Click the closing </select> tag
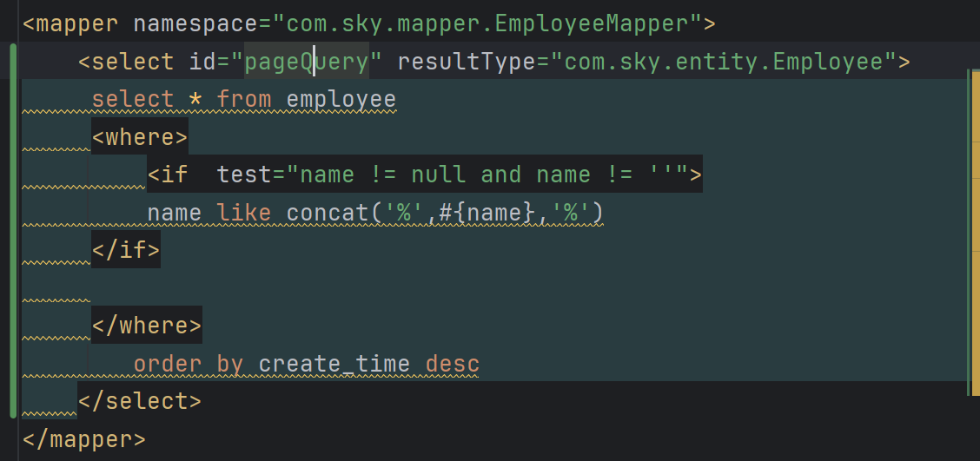The image size is (980, 461). click(x=140, y=401)
